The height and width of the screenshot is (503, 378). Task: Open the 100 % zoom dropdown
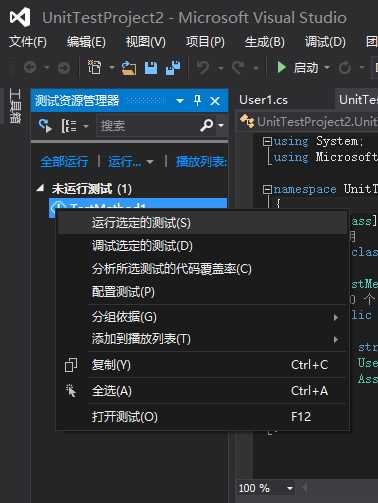point(290,489)
